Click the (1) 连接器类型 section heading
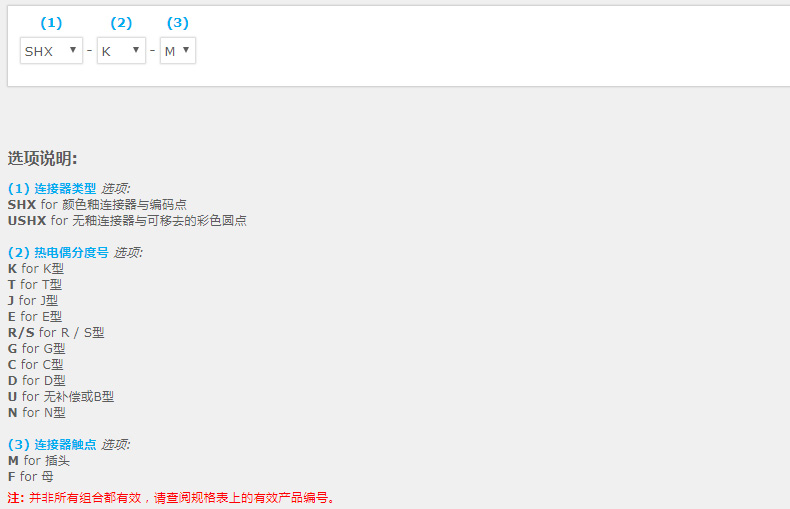 52,188
